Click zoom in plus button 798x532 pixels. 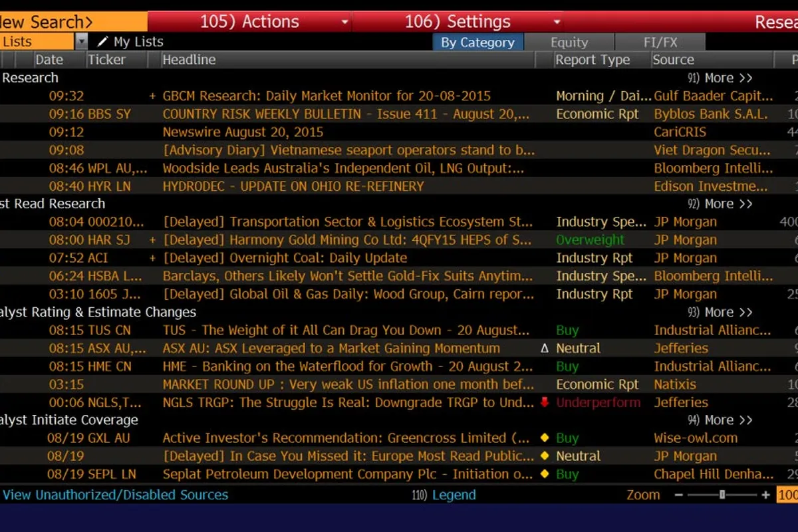766,495
